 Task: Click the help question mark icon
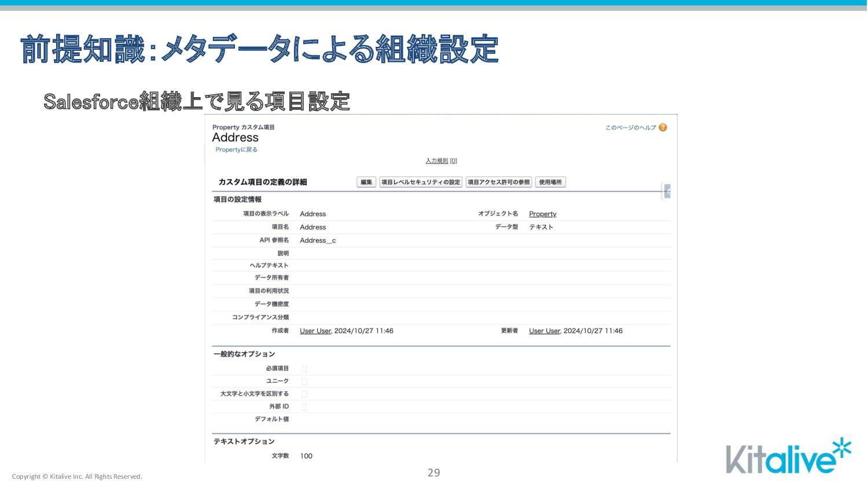[663, 127]
